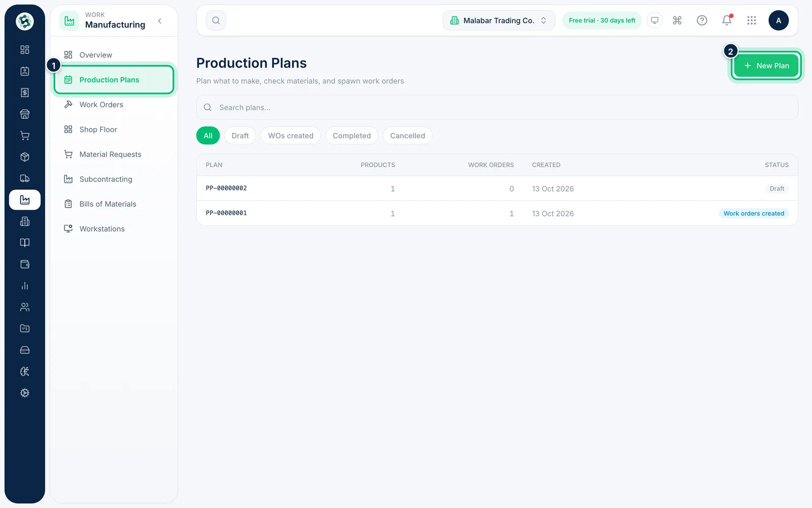Open the wallet icon in left rail
The image size is (812, 508).
point(24,264)
